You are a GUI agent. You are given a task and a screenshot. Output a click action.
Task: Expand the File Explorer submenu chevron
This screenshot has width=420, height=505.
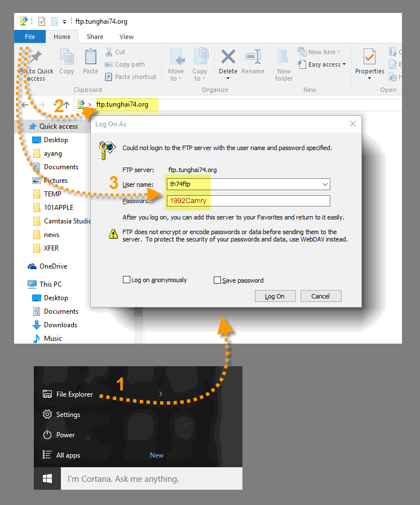click(x=161, y=394)
